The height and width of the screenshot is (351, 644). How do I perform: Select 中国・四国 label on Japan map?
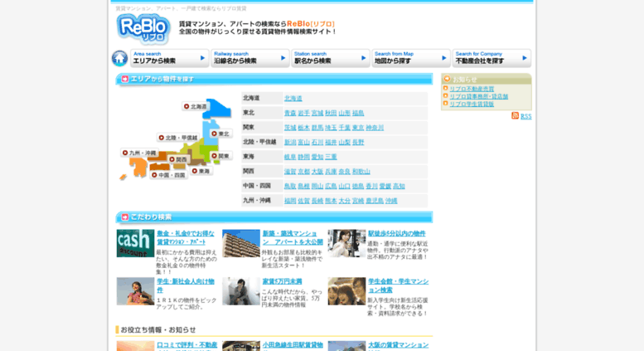click(x=169, y=175)
